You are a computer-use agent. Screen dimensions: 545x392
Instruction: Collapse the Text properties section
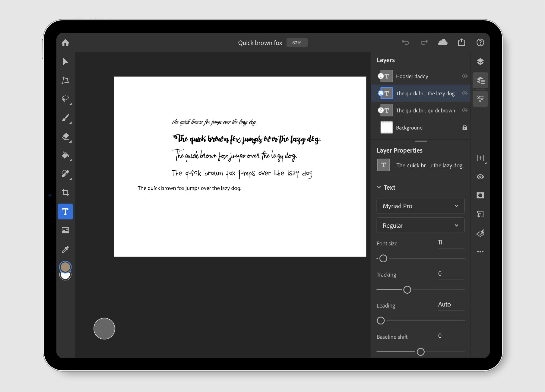coord(379,187)
